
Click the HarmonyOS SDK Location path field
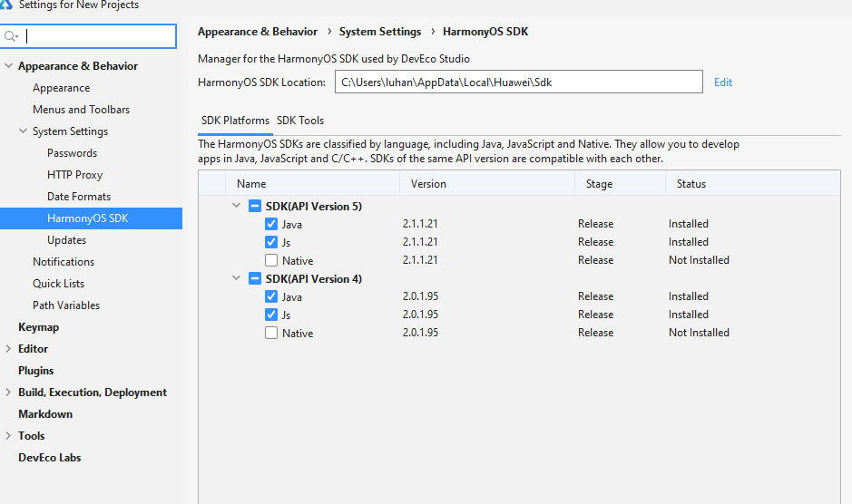click(518, 82)
